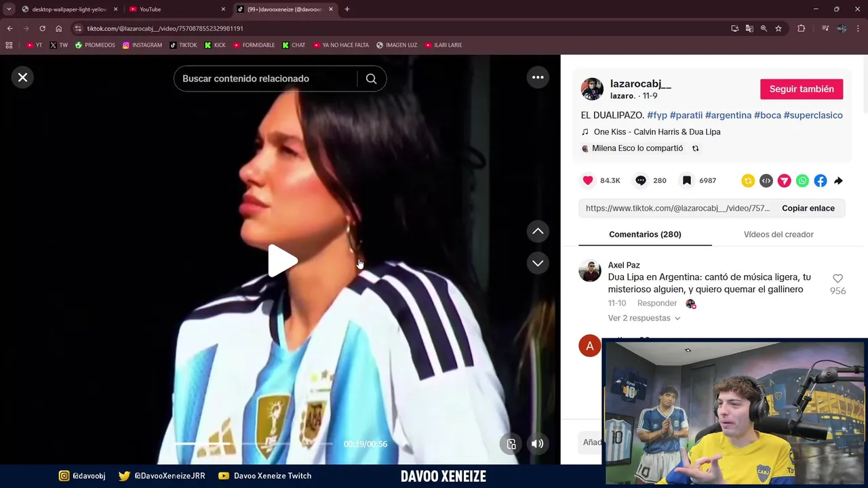Go to next video with down chevron
868x488 pixels.
coord(538,263)
